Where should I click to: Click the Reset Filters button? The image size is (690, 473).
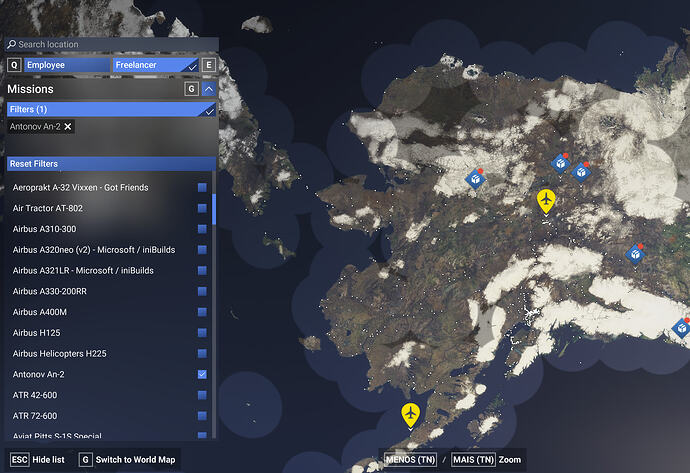point(111,164)
